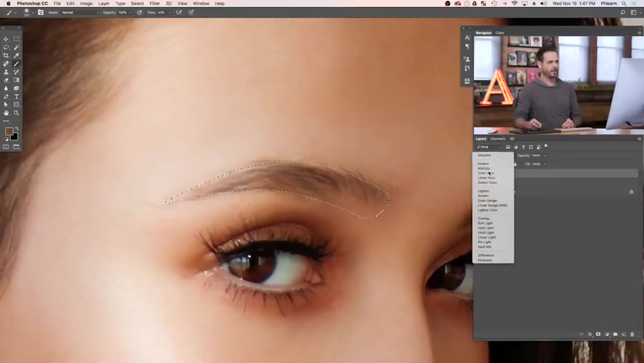Open the Filter menu
644x363 pixels.
(x=155, y=4)
